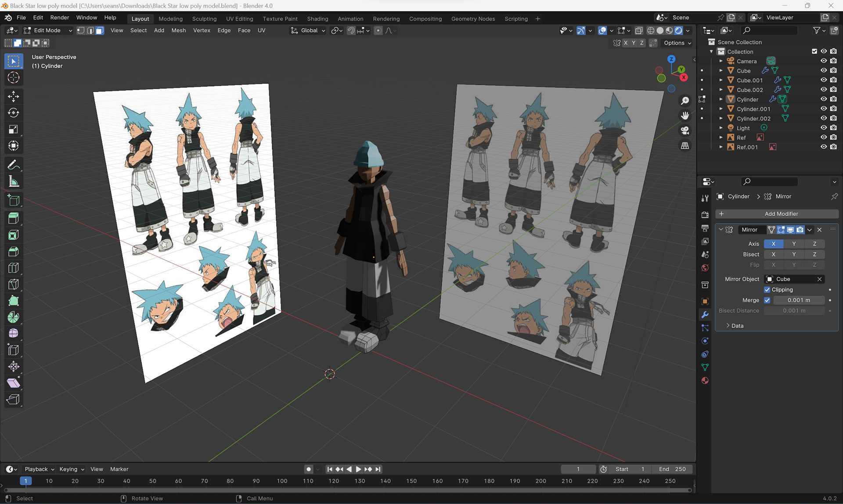Click the current frame field
This screenshot has height=504, width=843.
point(578,469)
